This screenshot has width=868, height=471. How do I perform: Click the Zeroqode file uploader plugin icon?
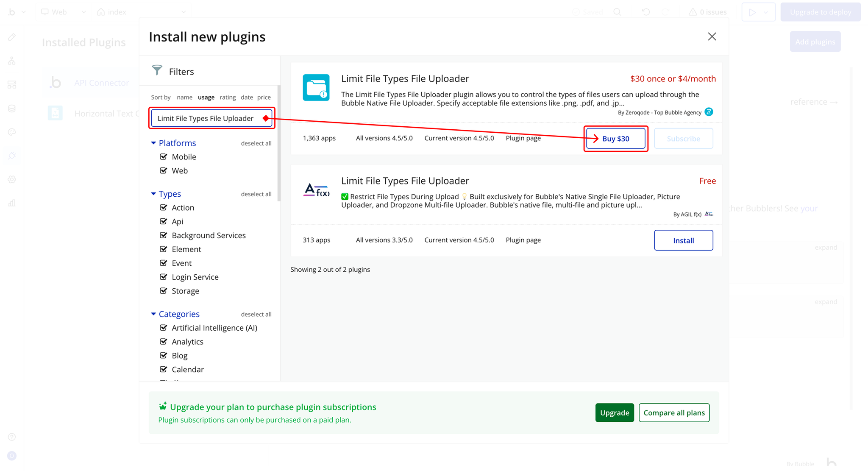click(316, 88)
